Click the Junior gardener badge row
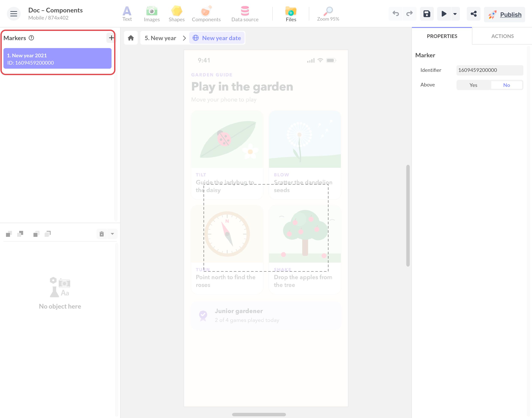 coord(266,315)
